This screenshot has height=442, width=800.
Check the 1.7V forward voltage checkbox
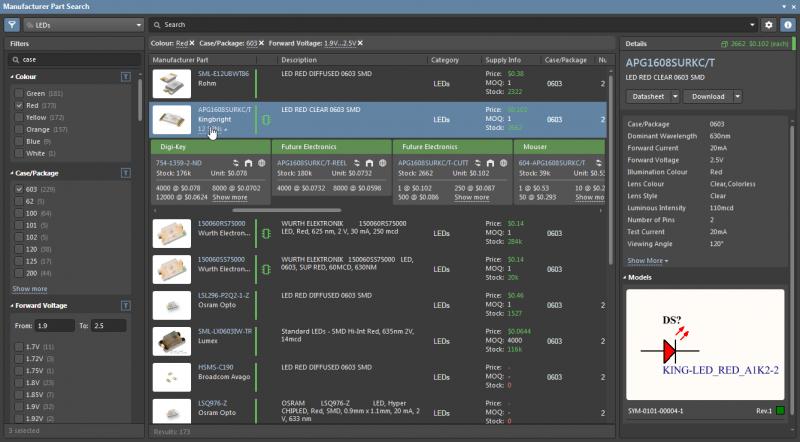point(19,347)
